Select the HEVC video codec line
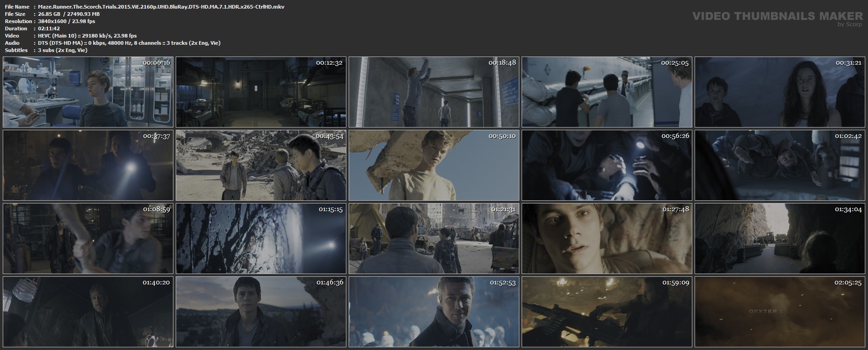 [x=87, y=36]
